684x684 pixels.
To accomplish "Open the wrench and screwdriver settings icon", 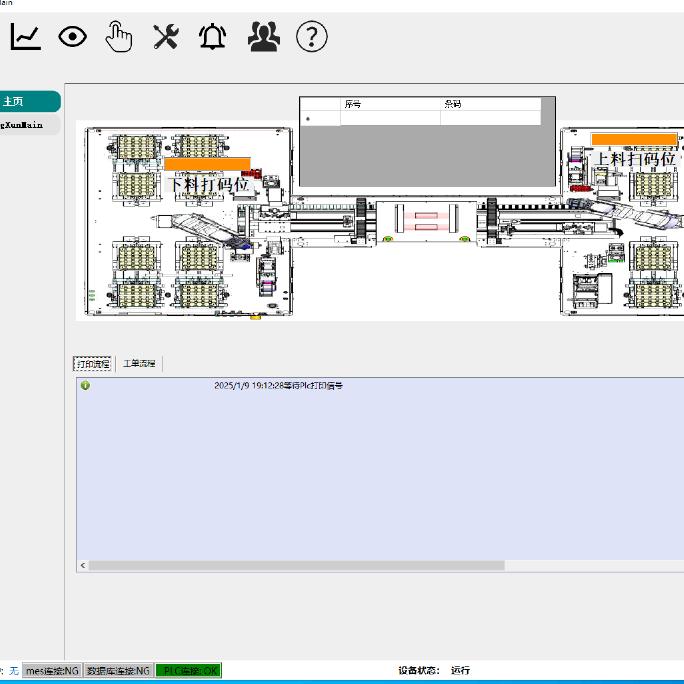I will (166, 37).
